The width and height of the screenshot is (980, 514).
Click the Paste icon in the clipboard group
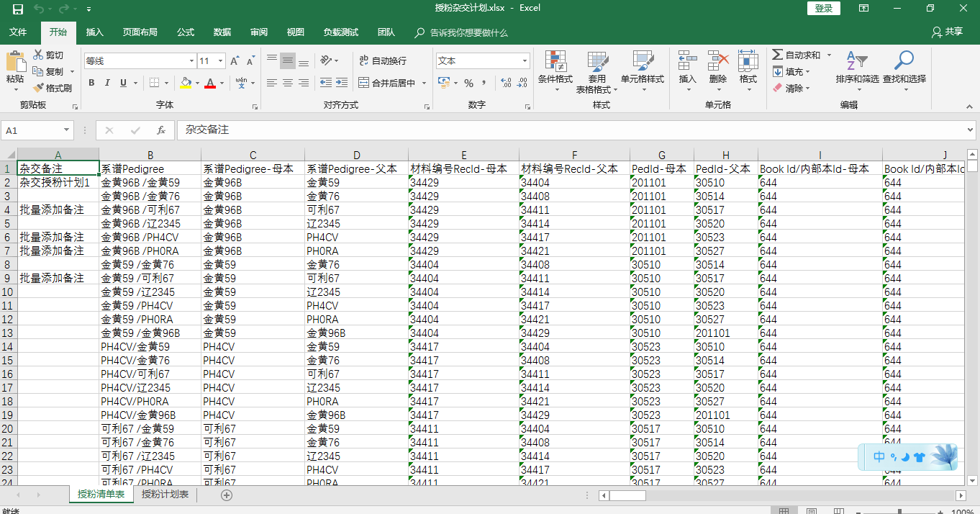point(14,62)
